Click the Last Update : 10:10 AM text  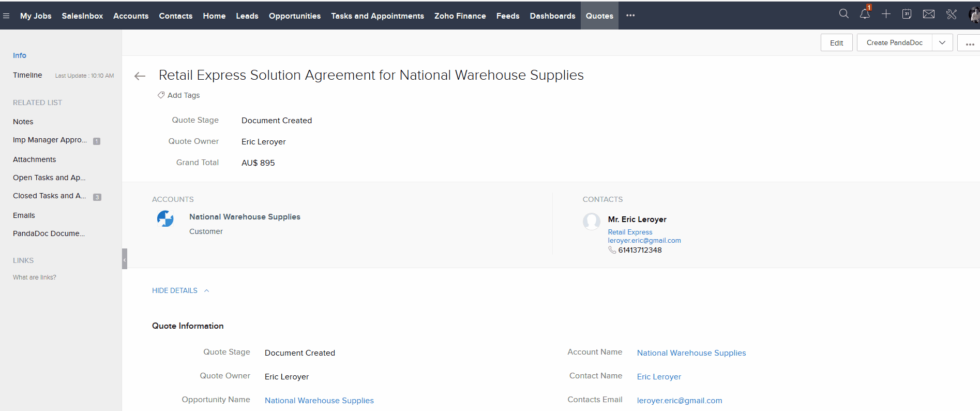[x=84, y=76]
